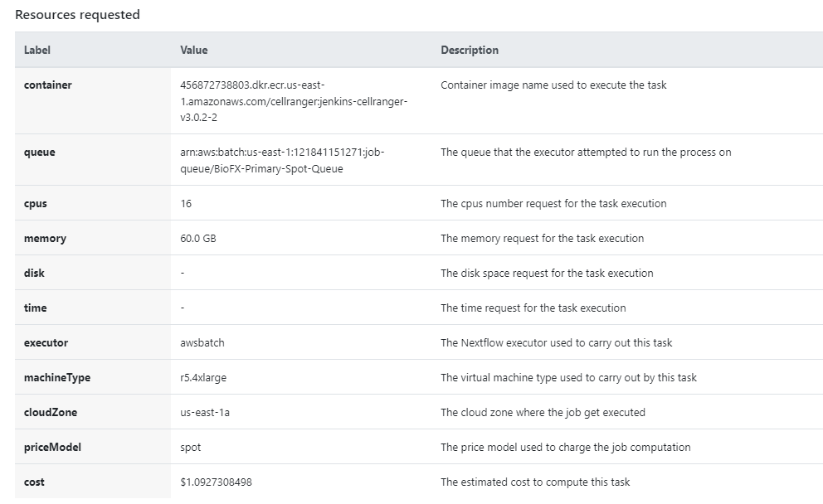Click the executor value awsbatch
Viewport: 823px width, 504px height.
point(202,342)
